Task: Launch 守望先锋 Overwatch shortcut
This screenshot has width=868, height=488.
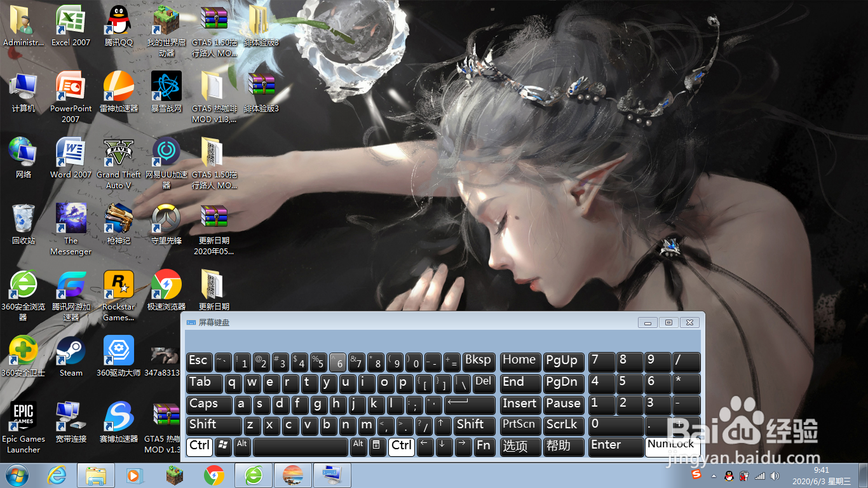Action: 166,224
